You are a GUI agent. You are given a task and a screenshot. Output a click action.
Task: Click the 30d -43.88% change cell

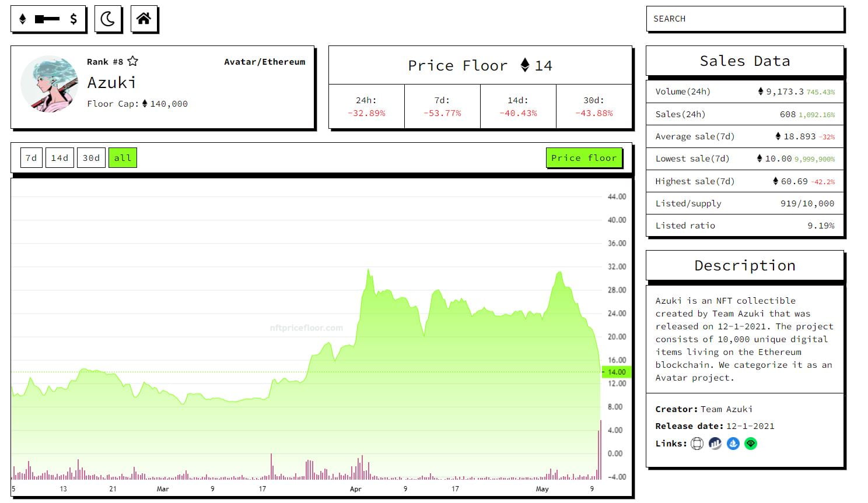(594, 106)
